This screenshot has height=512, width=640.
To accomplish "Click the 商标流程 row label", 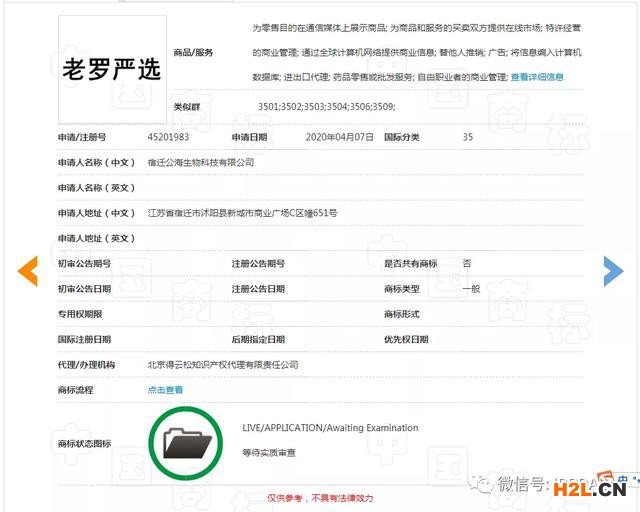I will coord(76,390).
